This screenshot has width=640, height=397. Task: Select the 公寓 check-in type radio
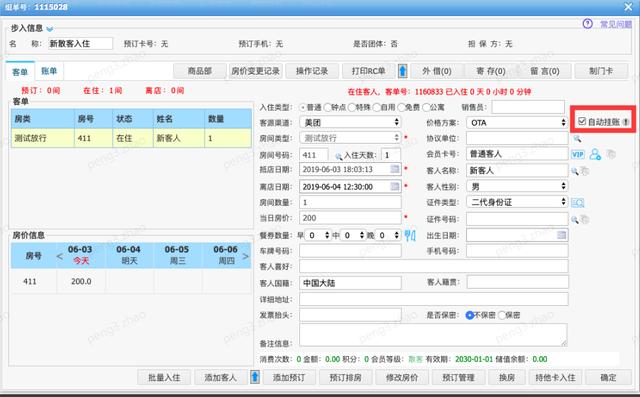tap(426, 108)
